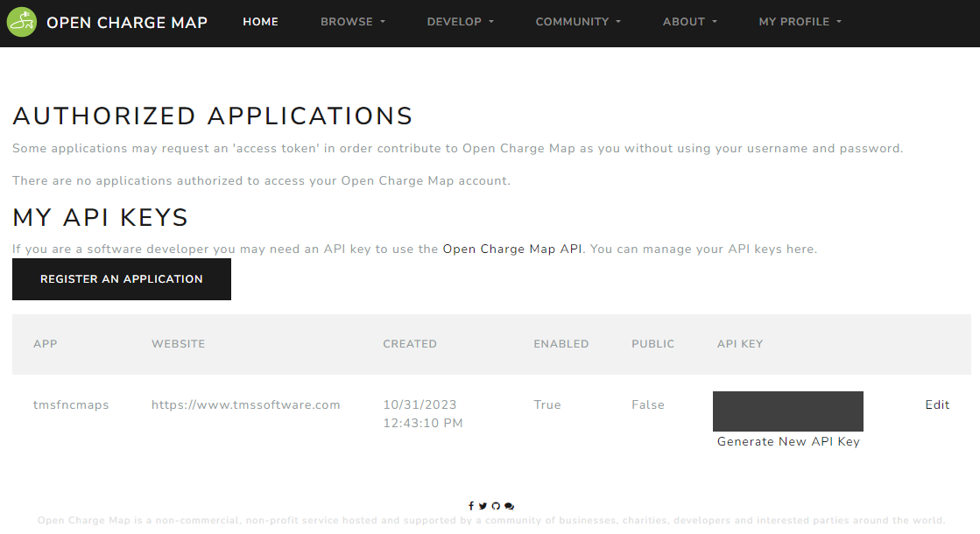Image resolution: width=980 pixels, height=534 pixels.
Task: Expand the My Profile dropdown
Action: [800, 22]
